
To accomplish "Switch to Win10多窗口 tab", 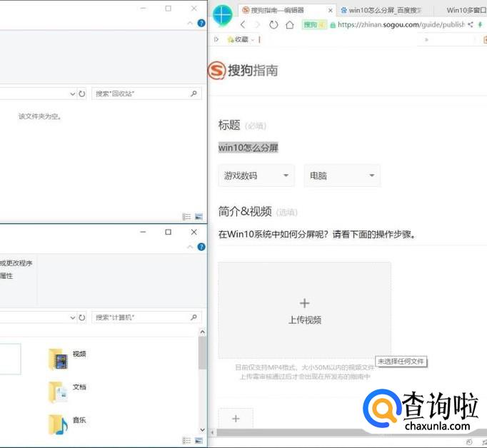I will [466, 10].
